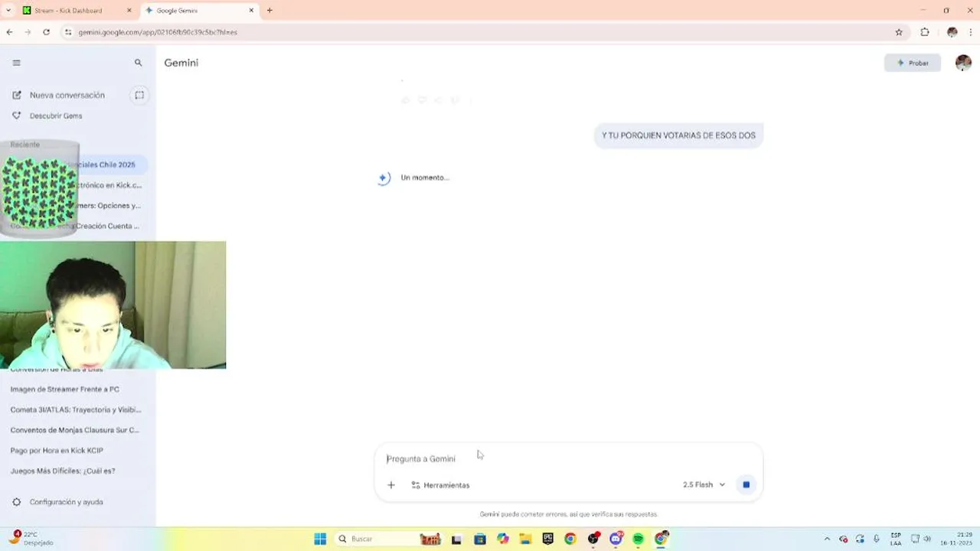Screen dimensions: 980x551
Task: Click the site information icon in address bar
Action: 68,32
